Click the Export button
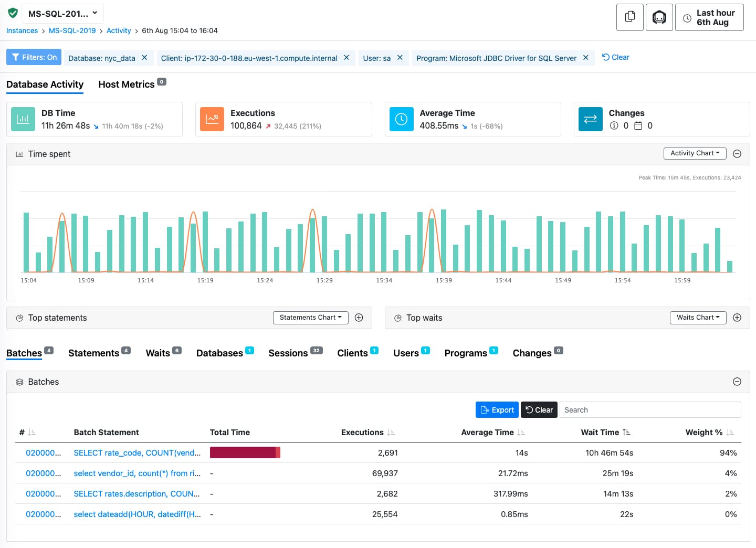This screenshot has width=756, height=548. click(x=497, y=409)
